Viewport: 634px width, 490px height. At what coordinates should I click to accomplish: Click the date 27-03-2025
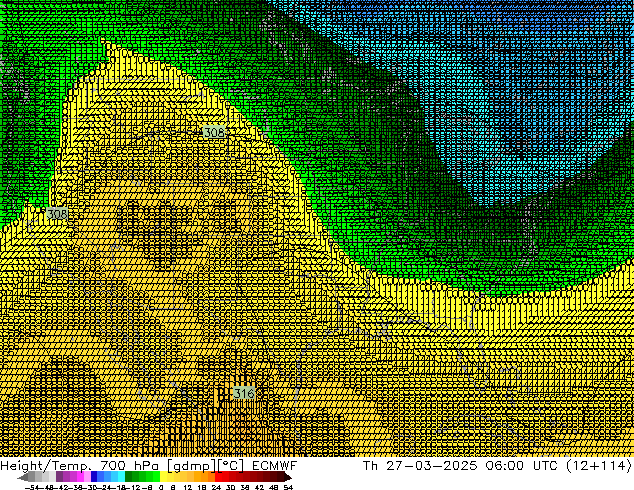[x=432, y=465]
